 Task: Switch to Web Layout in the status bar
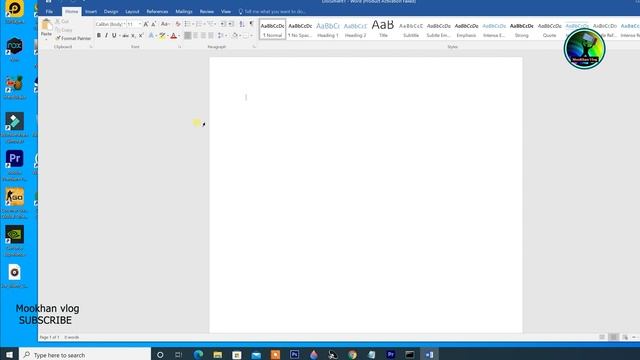(625, 337)
